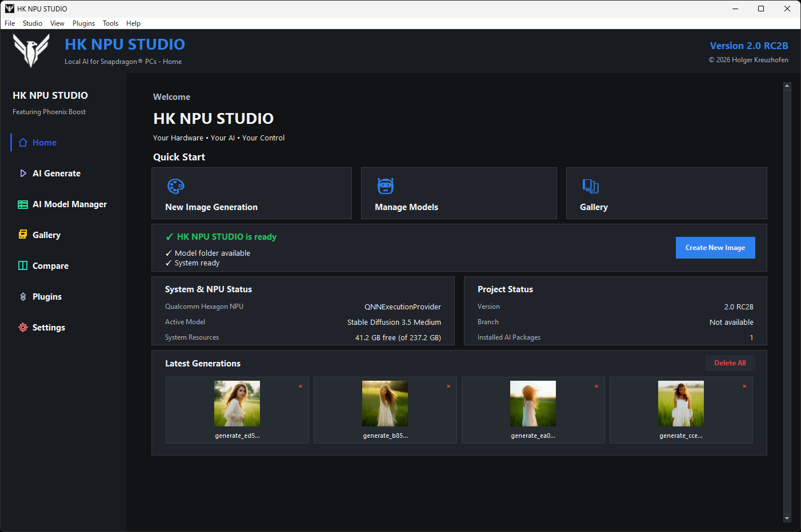Click the QNNExecutionProvider value

pos(403,307)
